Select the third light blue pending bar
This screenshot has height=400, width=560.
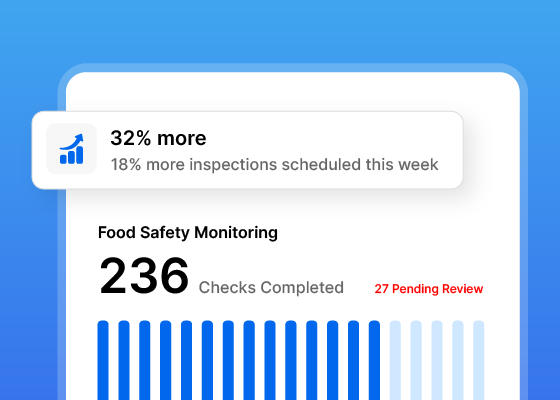(437, 360)
